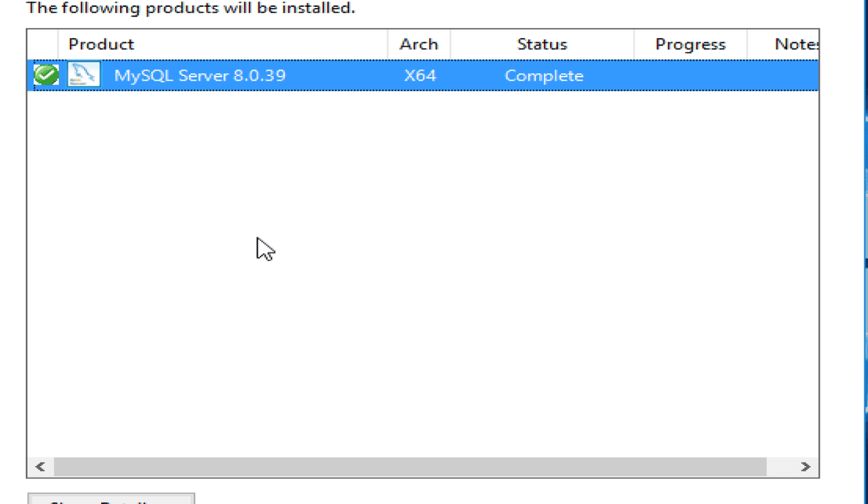Click the empty Progress cell of MySQL Server

tap(690, 75)
